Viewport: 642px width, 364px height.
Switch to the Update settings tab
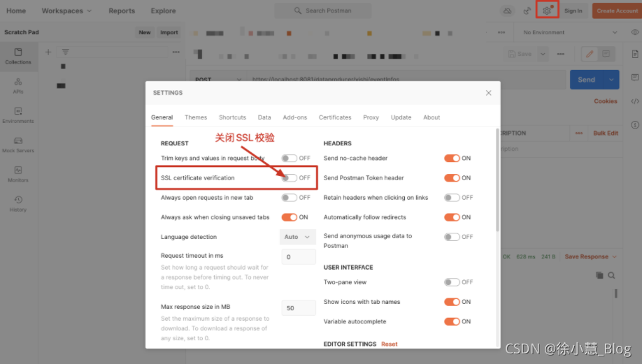401,117
